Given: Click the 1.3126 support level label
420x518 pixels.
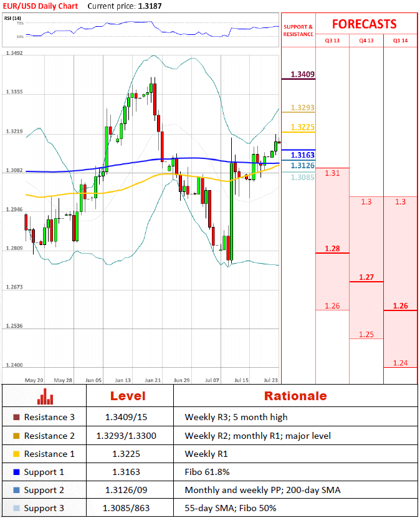Looking at the screenshot, I should 302,166.
